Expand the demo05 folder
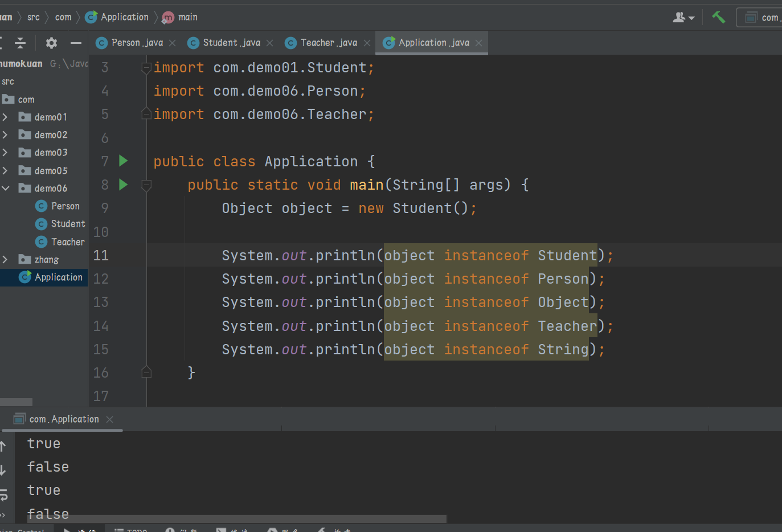782x532 pixels. [5, 171]
